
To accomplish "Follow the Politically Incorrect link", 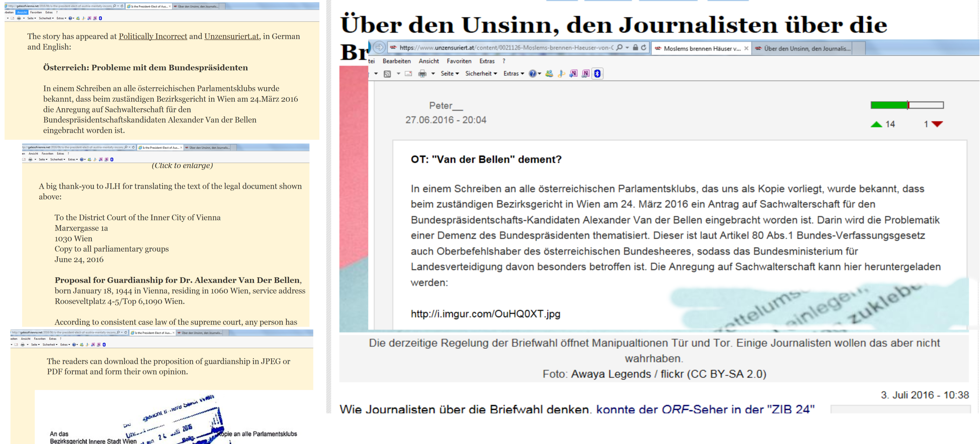I will (153, 36).
